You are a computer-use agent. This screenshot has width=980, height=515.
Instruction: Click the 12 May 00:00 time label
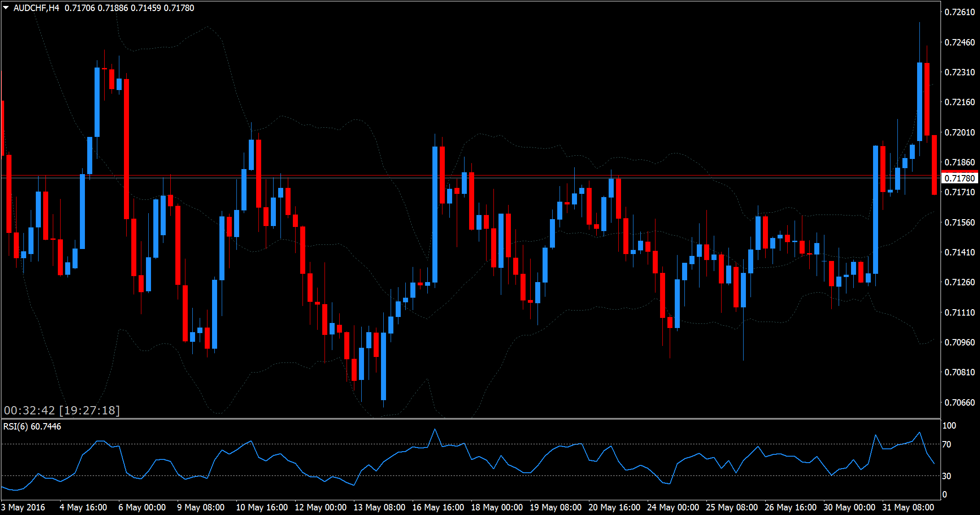[x=320, y=507]
